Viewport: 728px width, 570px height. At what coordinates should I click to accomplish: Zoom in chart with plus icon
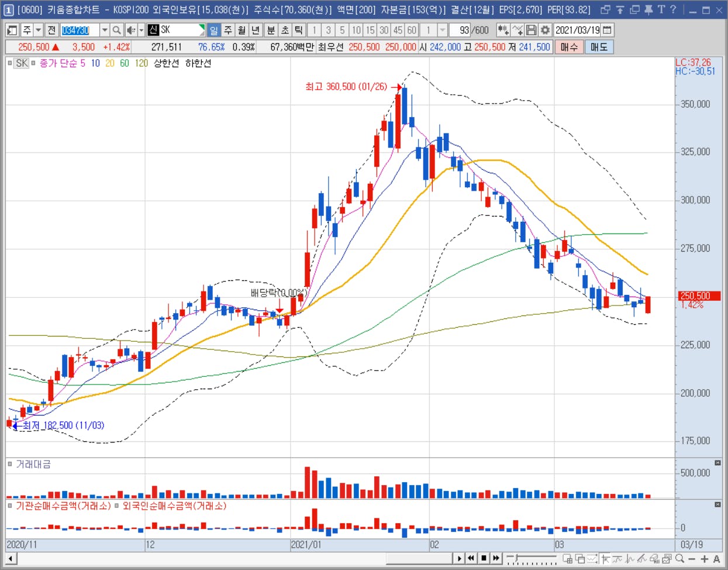coord(704,559)
